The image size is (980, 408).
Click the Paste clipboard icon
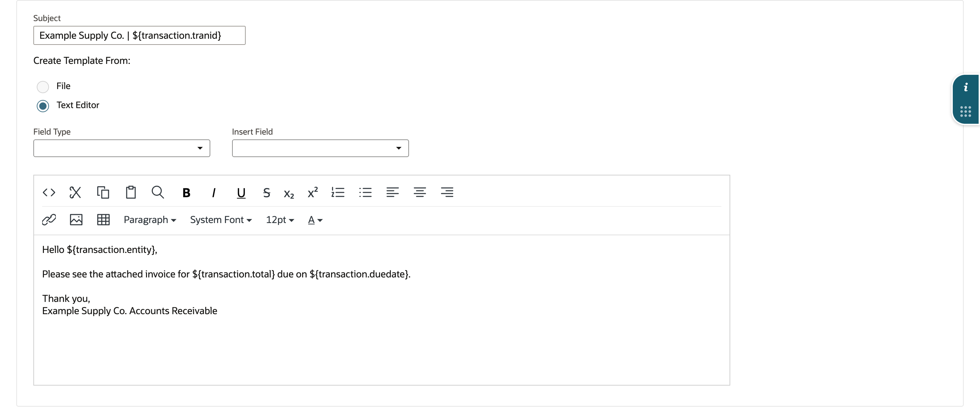pyautogui.click(x=130, y=192)
